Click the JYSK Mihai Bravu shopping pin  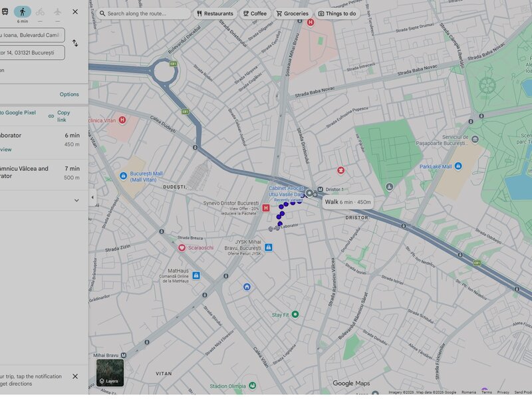pyautogui.click(x=269, y=247)
